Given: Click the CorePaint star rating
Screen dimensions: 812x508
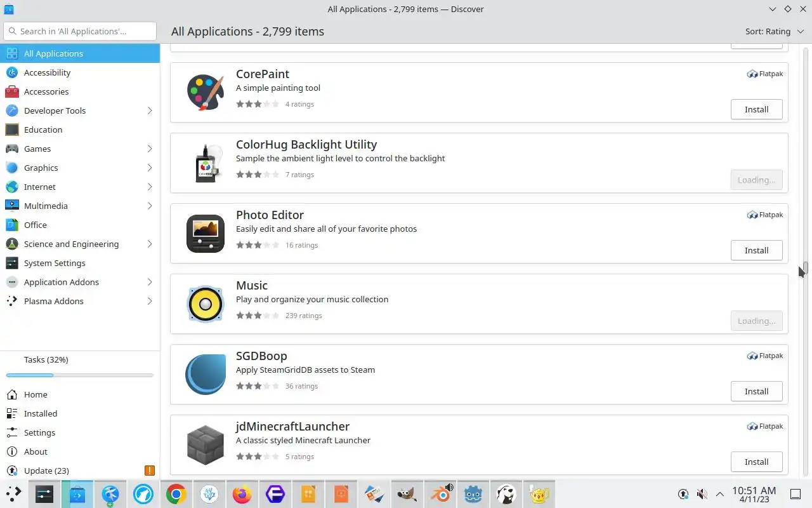Looking at the screenshot, I should tap(258, 104).
